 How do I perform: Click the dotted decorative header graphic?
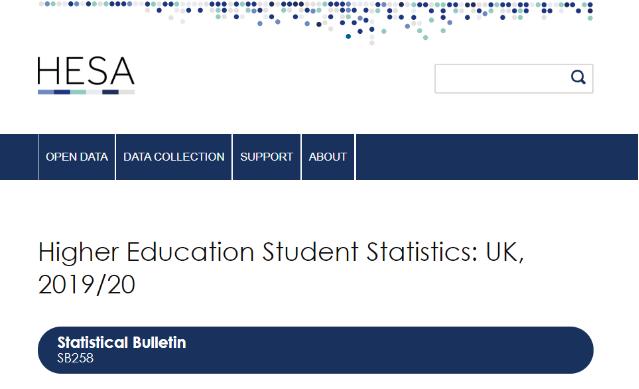click(316, 21)
